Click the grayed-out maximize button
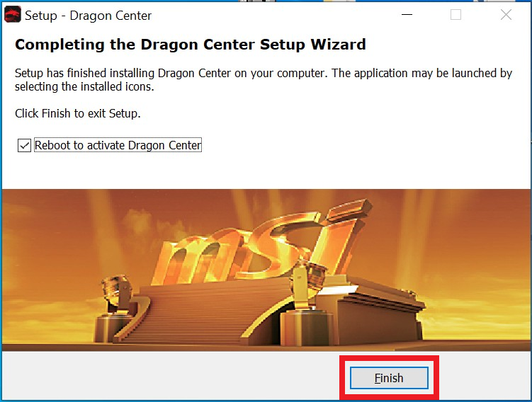Screen dimensions: 532x402 tap(455, 15)
